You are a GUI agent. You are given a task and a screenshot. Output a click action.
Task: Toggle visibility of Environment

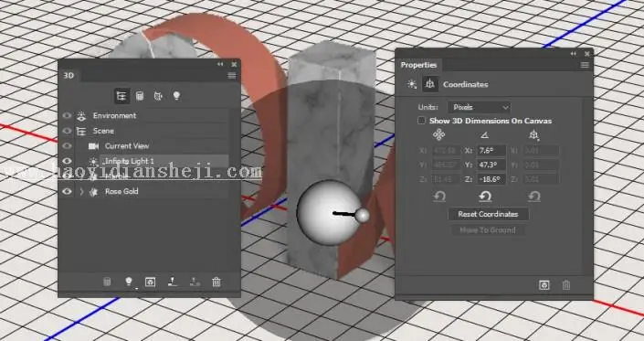67,116
